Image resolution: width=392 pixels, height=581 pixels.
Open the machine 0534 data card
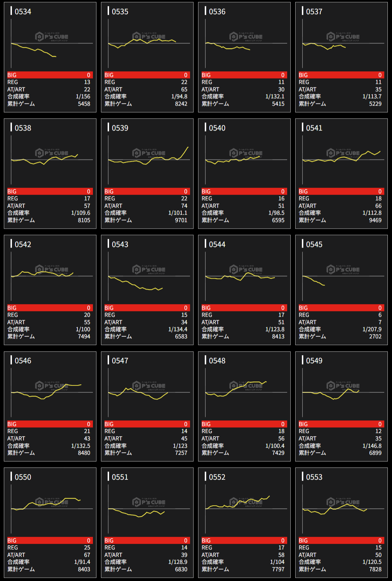[x=50, y=57]
